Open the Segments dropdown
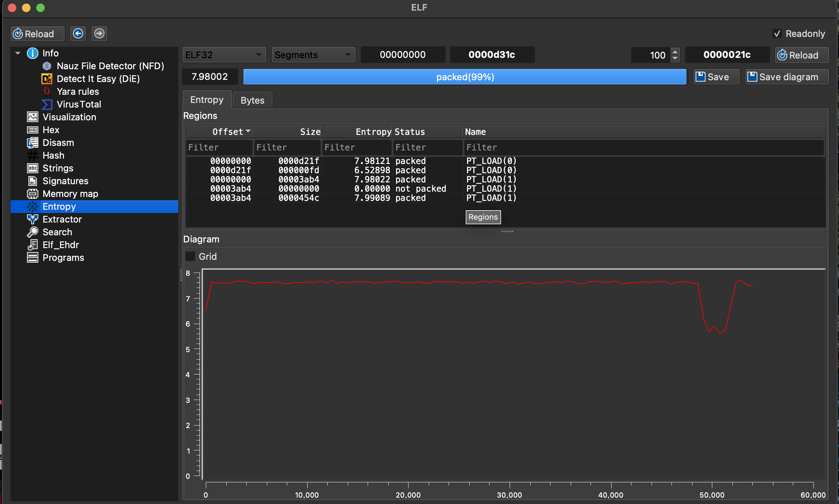This screenshot has width=839, height=504. pyautogui.click(x=313, y=55)
